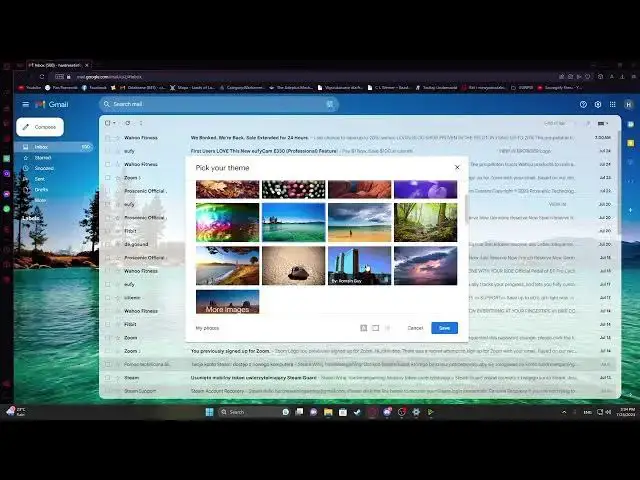Select the stone on sand theme thumbnail
This screenshot has width=640, height=480.
[293, 265]
